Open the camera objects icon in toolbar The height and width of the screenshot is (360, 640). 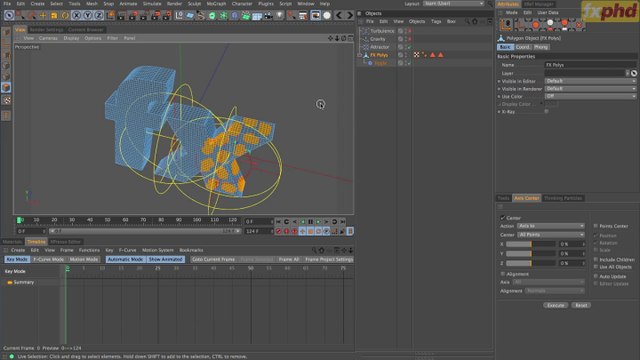[268, 16]
